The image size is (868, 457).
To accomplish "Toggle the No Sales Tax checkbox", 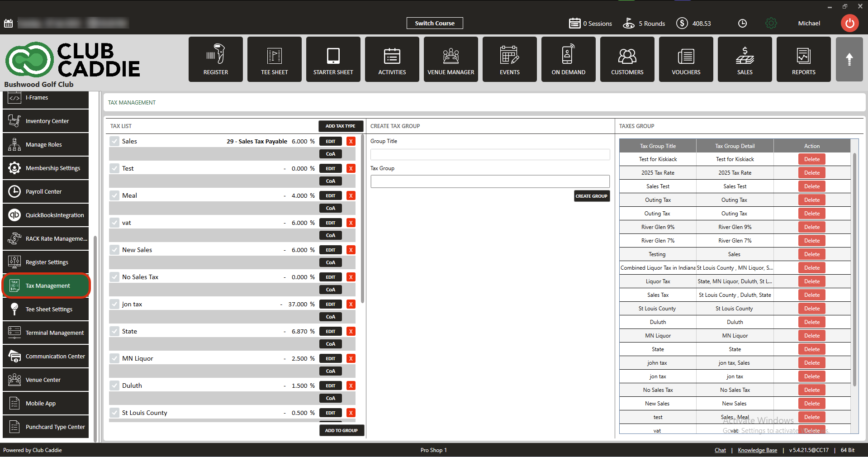I will tap(114, 277).
